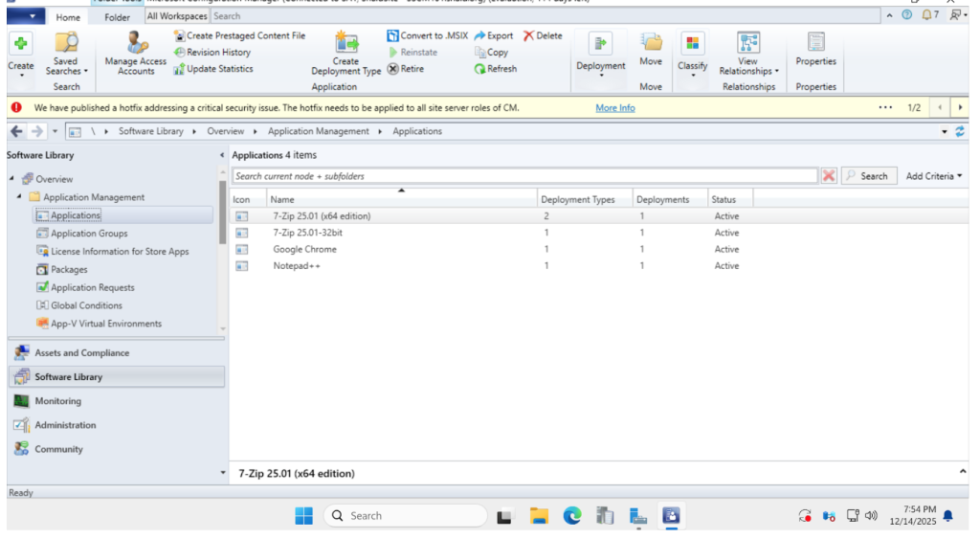Click the Create Deployment Type icon

click(345, 42)
